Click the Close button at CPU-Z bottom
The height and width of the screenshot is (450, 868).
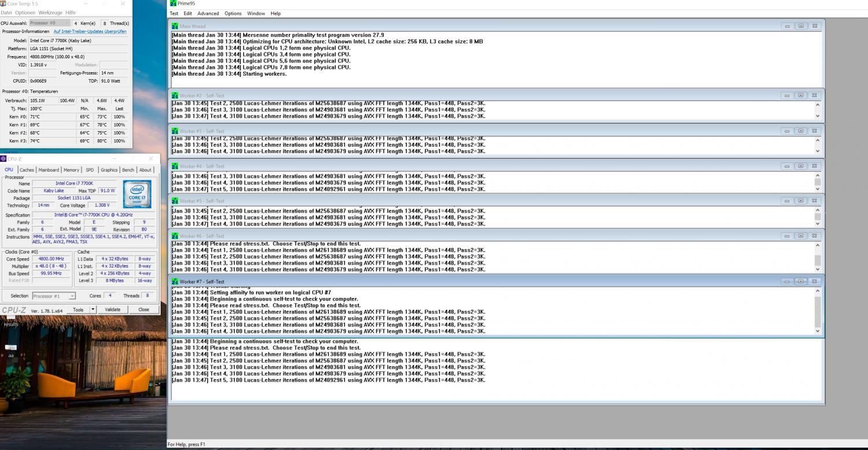click(x=143, y=310)
